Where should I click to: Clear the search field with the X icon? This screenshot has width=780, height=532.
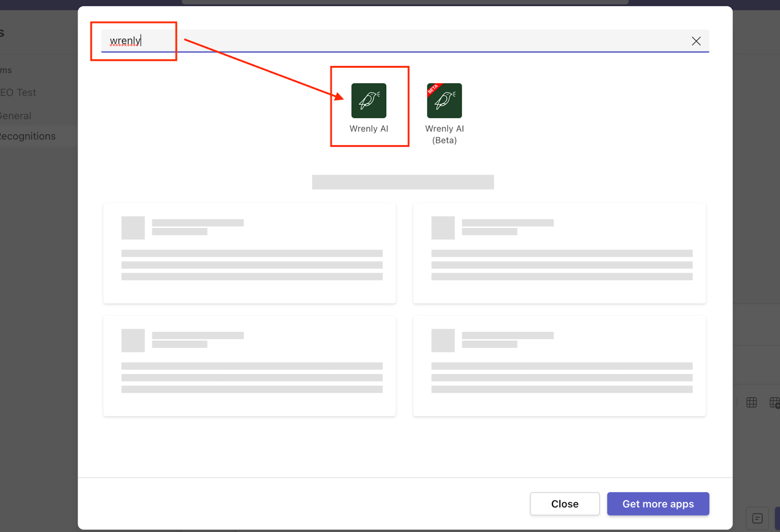click(696, 41)
